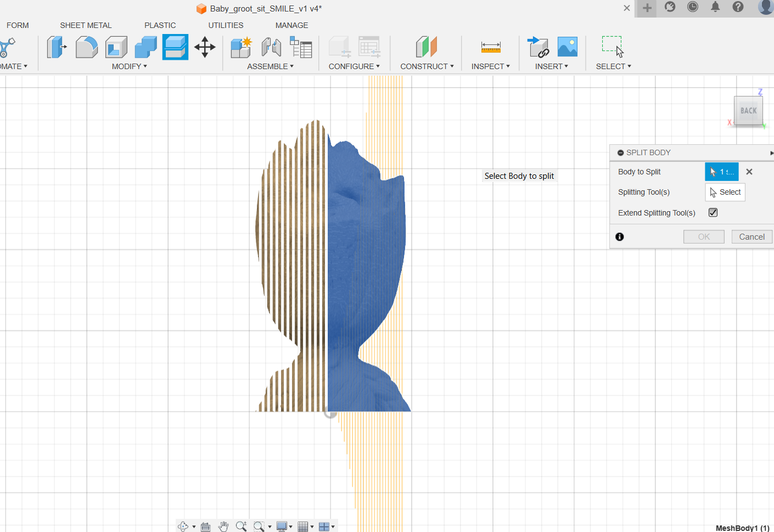
Task: Open the Help question mark icon
Action: point(738,7)
